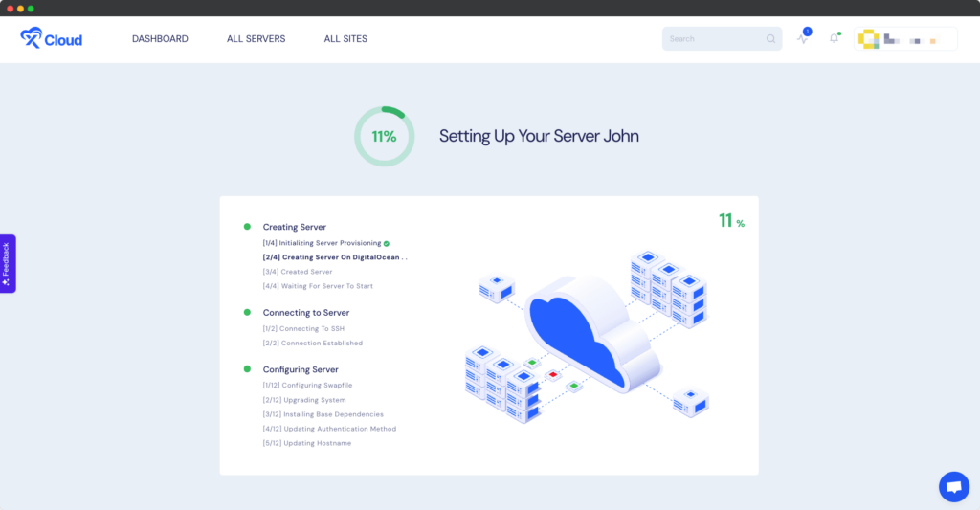The height and width of the screenshot is (510, 980).
Task: Click into the Search field
Action: point(714,39)
